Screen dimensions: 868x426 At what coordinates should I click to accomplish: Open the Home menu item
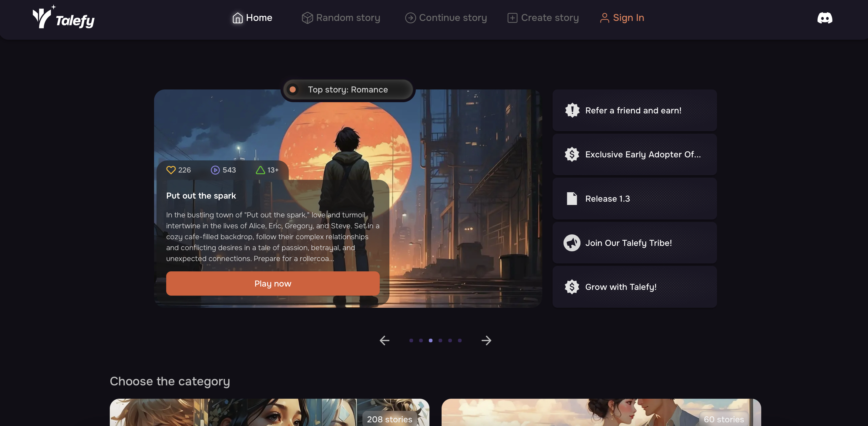(x=252, y=18)
